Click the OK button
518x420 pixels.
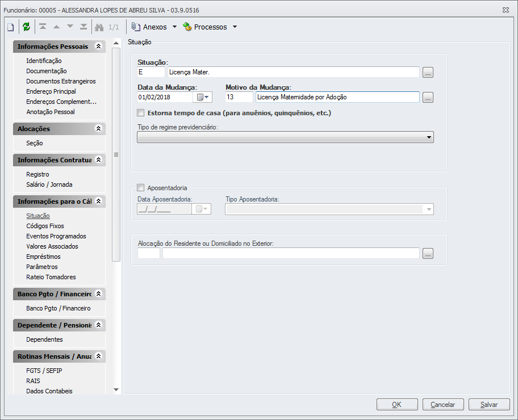397,405
